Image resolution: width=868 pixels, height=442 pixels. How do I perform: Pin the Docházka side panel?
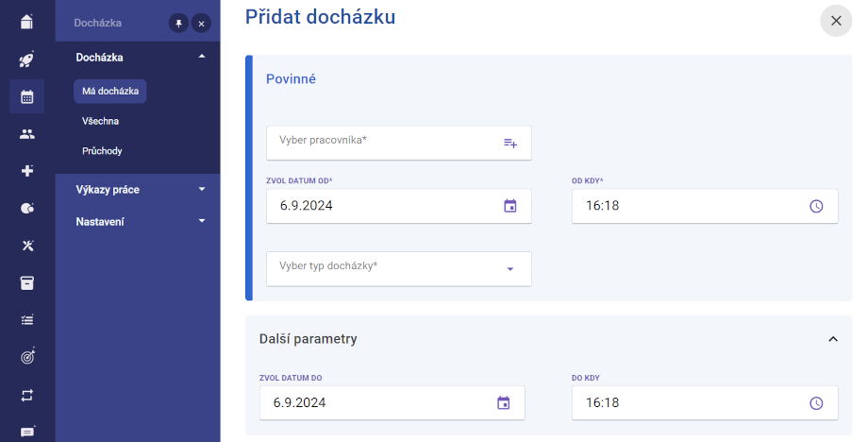[x=179, y=24]
